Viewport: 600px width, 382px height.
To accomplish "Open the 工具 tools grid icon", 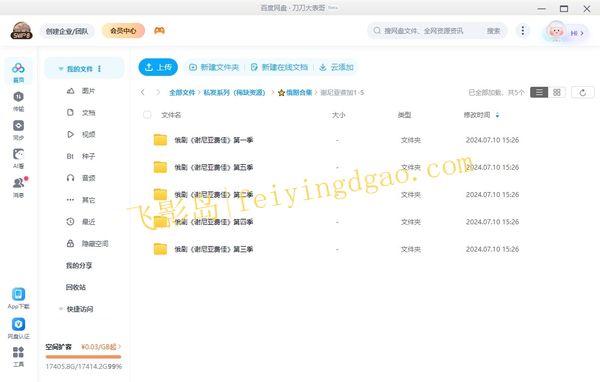I will point(18,352).
